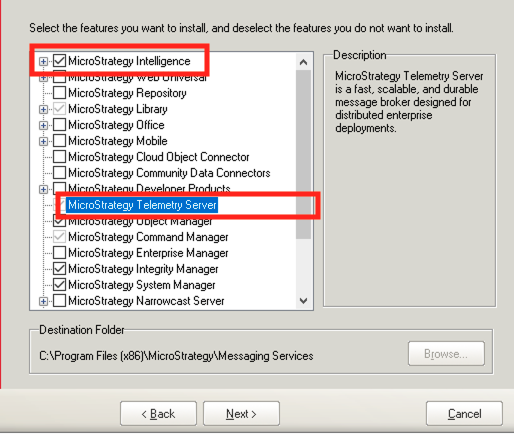Expand MicroStrategy Developer Products node
The width and height of the screenshot is (514, 434).
click(43, 189)
